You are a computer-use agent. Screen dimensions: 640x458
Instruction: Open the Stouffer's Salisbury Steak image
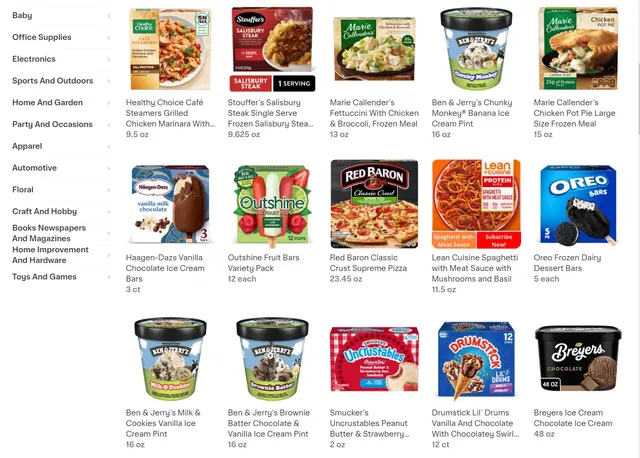click(x=272, y=49)
